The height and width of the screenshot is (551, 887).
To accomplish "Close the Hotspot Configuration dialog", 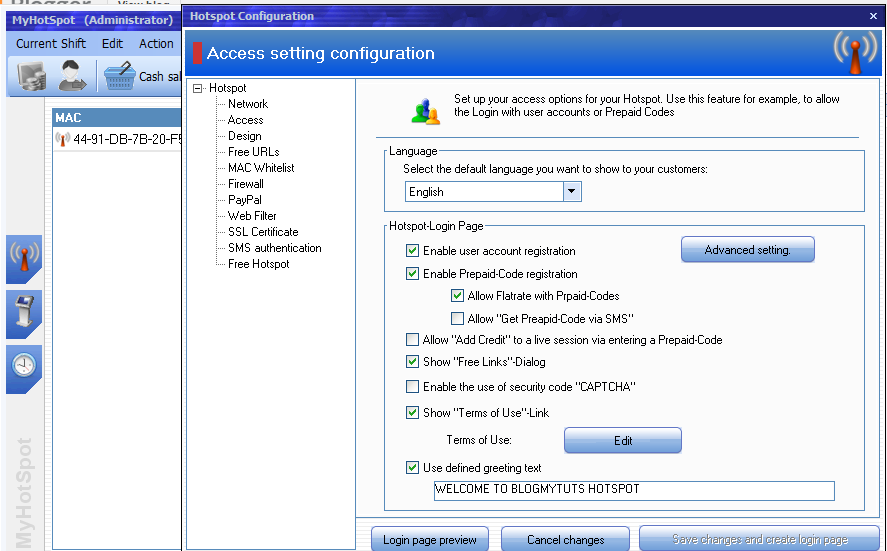I will [873, 16].
